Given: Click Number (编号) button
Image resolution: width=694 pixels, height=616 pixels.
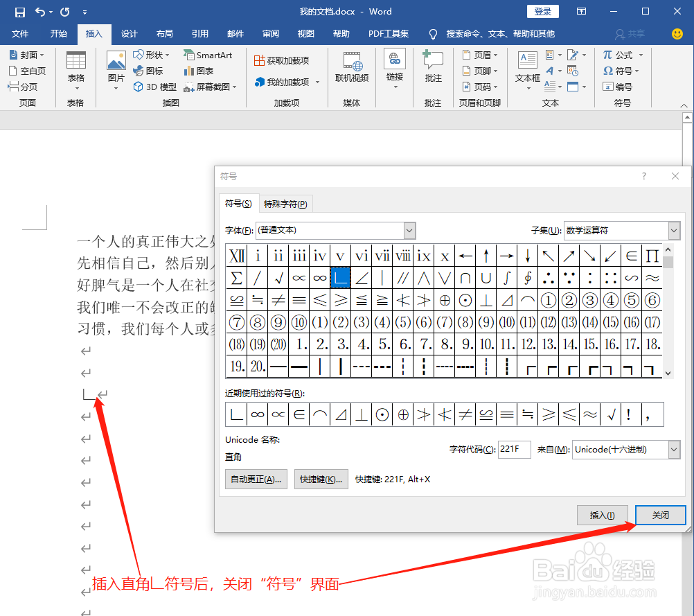Looking at the screenshot, I should coord(617,87).
